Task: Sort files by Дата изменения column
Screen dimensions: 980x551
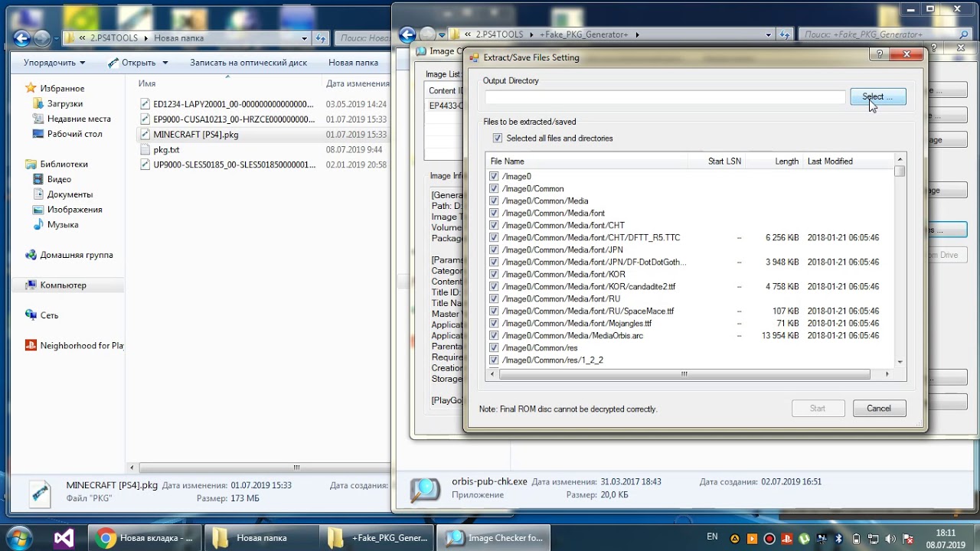Action: (358, 83)
